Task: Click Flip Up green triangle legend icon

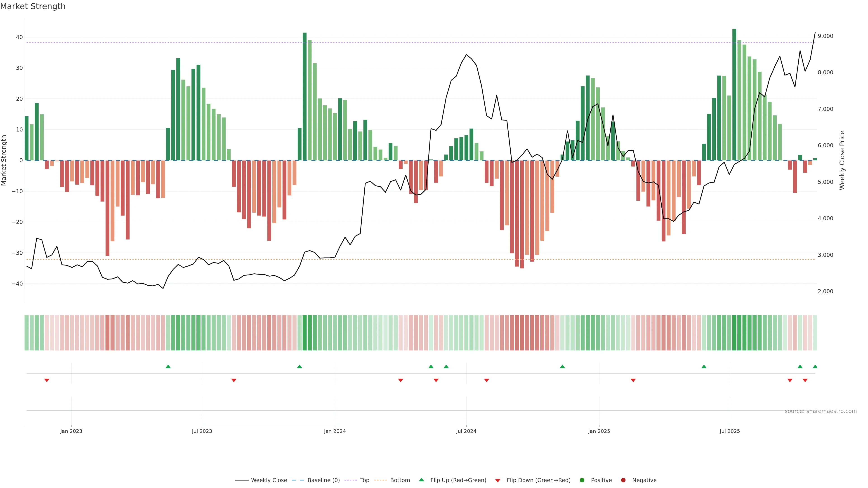Action: (421, 480)
